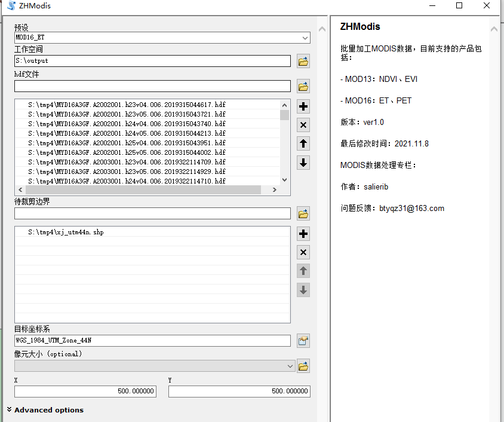Minimize the ZHModis window
The image size is (504, 422).
432,6
